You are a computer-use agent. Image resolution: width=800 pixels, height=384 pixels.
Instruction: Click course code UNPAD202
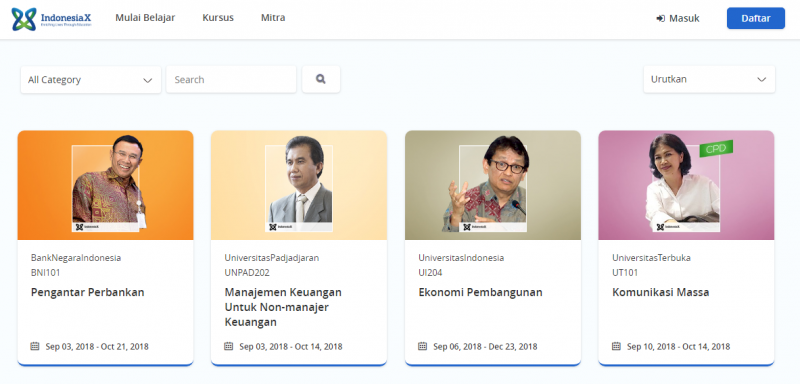pyautogui.click(x=247, y=273)
